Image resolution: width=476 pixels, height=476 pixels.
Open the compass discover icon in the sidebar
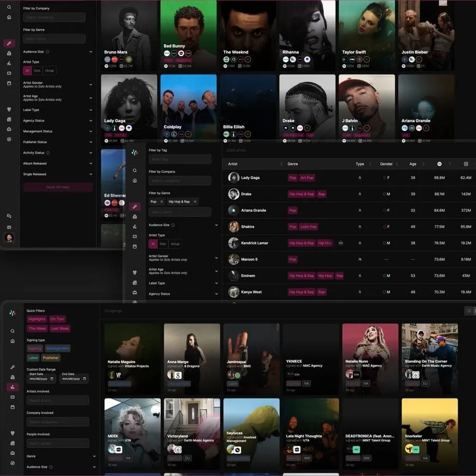pos(8,139)
